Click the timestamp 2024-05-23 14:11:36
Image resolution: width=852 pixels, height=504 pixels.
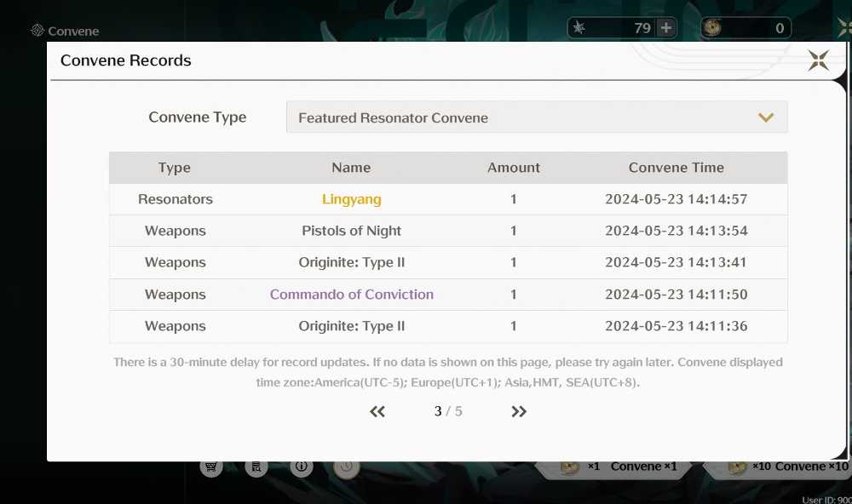[x=676, y=326]
